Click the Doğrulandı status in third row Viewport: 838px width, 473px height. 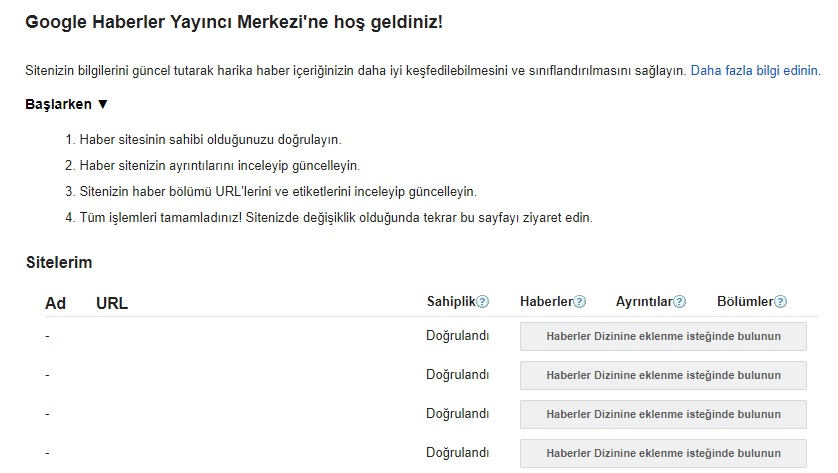click(x=457, y=414)
